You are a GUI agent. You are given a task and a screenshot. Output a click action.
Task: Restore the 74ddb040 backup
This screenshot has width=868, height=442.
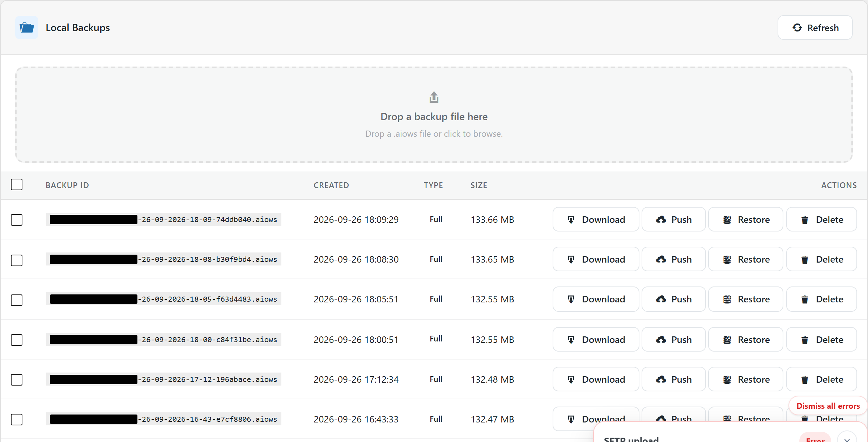745,219
